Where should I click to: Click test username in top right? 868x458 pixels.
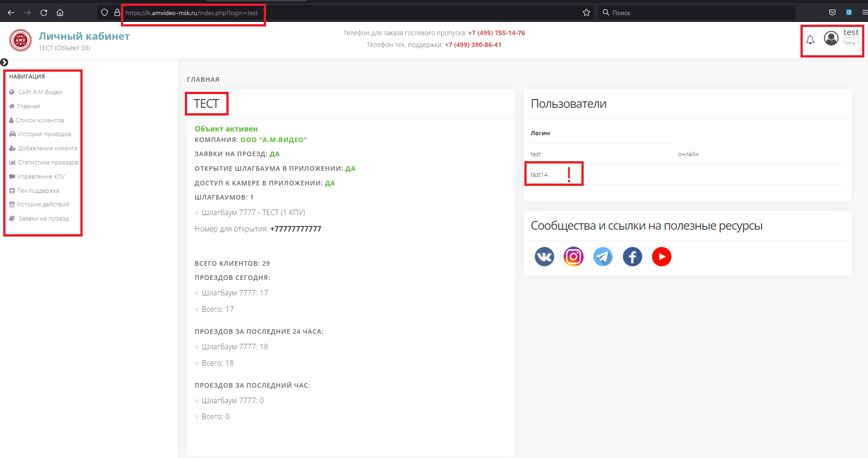pos(851,32)
